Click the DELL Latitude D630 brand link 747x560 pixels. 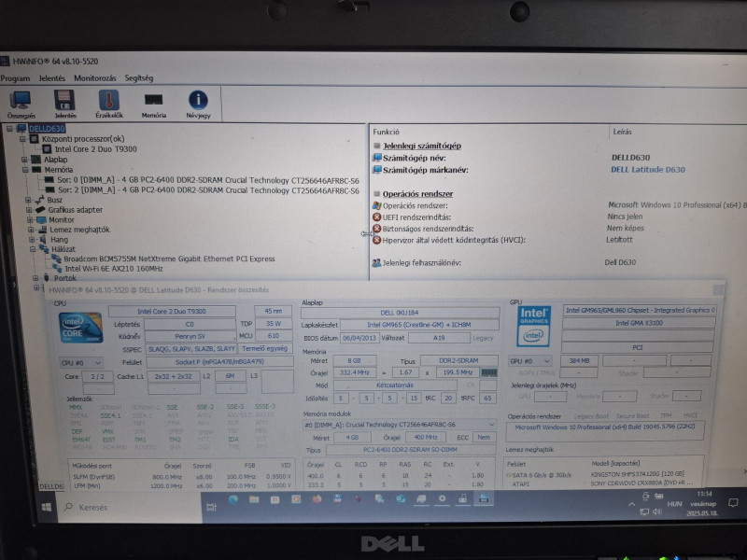648,170
